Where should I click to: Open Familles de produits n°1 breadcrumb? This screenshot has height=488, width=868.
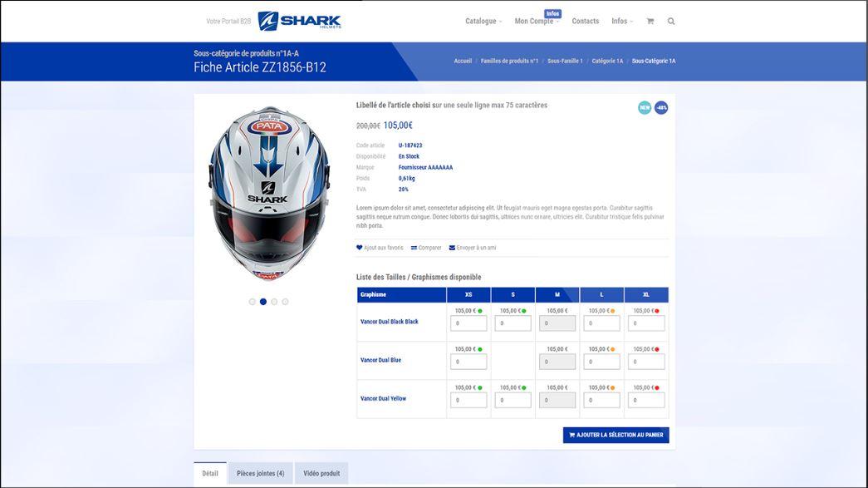[509, 61]
